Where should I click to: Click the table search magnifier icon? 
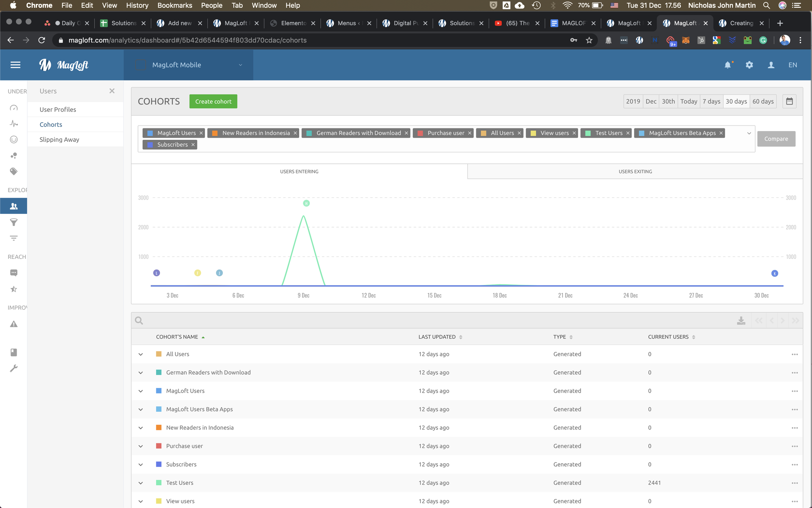point(139,321)
